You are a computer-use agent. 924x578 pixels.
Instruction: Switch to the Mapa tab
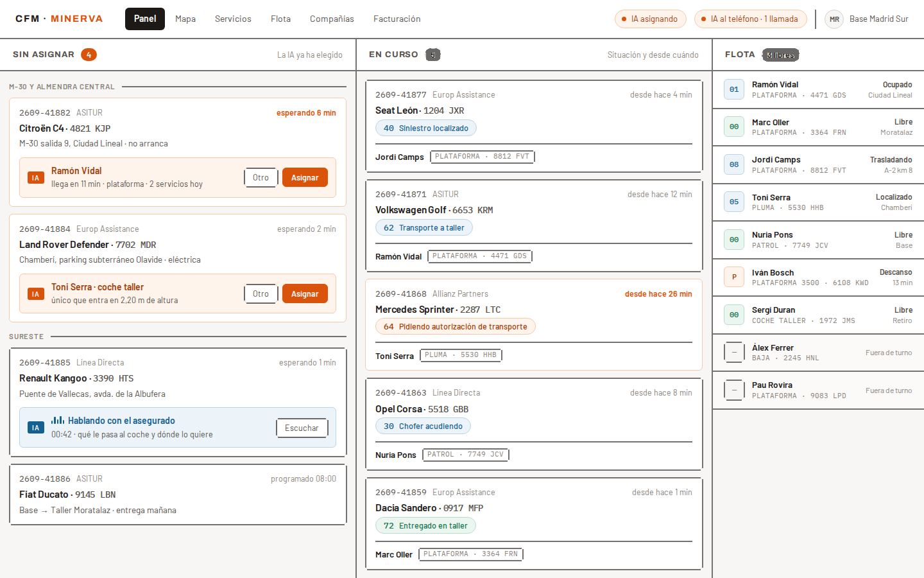(x=185, y=19)
